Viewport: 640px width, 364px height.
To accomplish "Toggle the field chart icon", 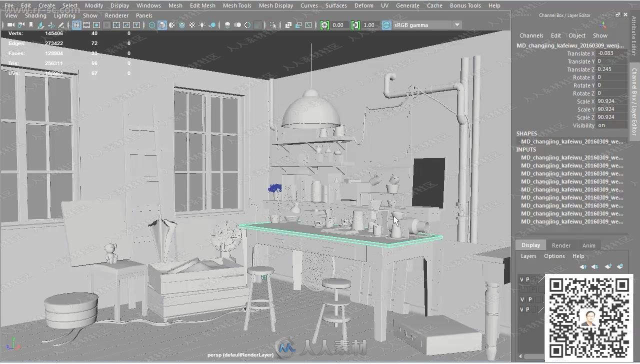I will click(116, 24).
